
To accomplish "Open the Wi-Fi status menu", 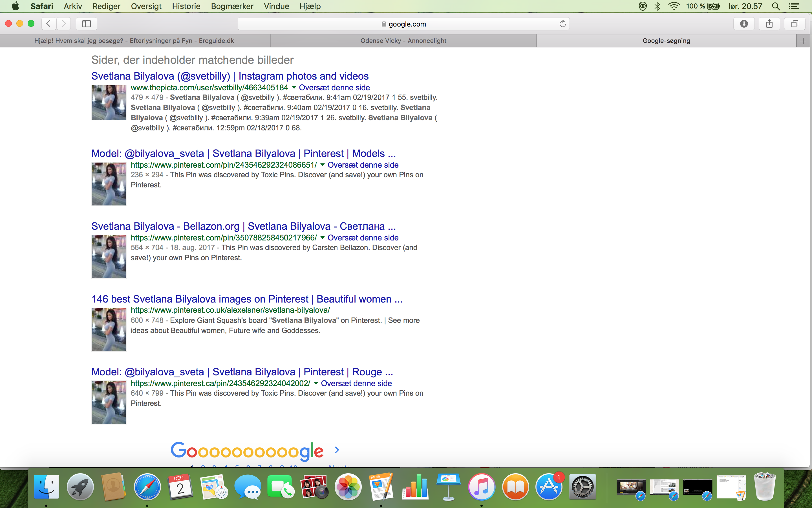I will click(x=673, y=6).
